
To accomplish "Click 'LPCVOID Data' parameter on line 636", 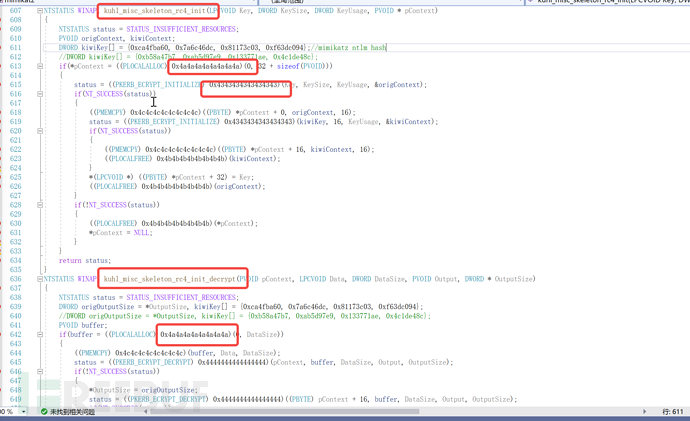I will pyautogui.click(x=322, y=279).
